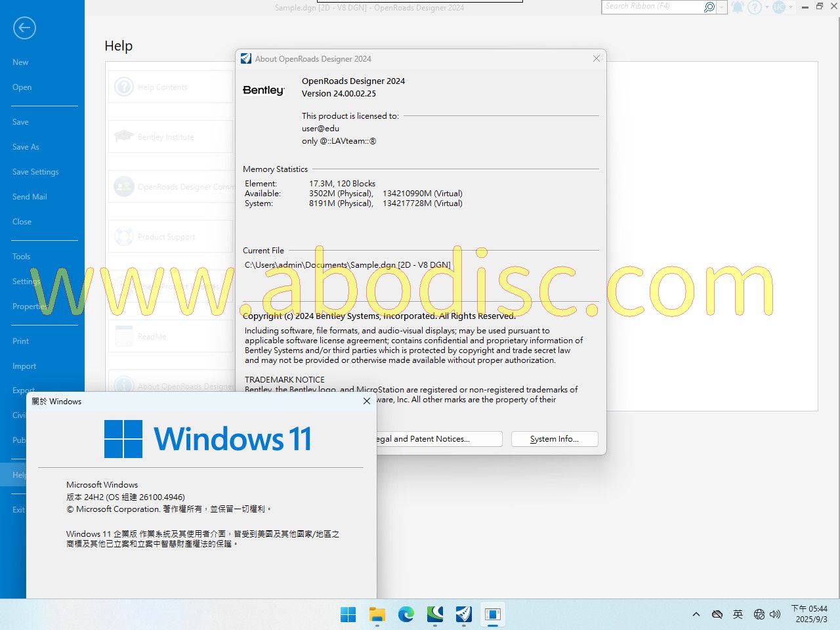Screen dimensions: 840x630
Task: Choose Save from the left sidebar
Action: pos(20,122)
